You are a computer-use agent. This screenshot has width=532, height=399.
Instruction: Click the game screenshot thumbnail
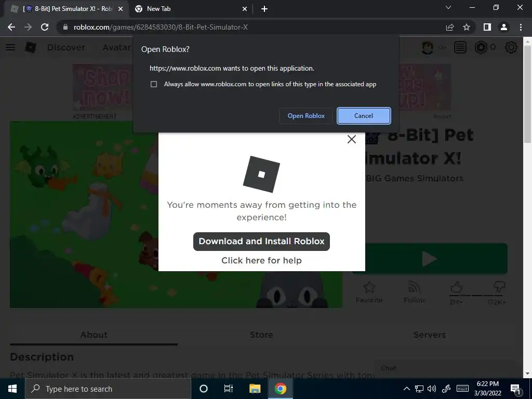[x=176, y=215]
